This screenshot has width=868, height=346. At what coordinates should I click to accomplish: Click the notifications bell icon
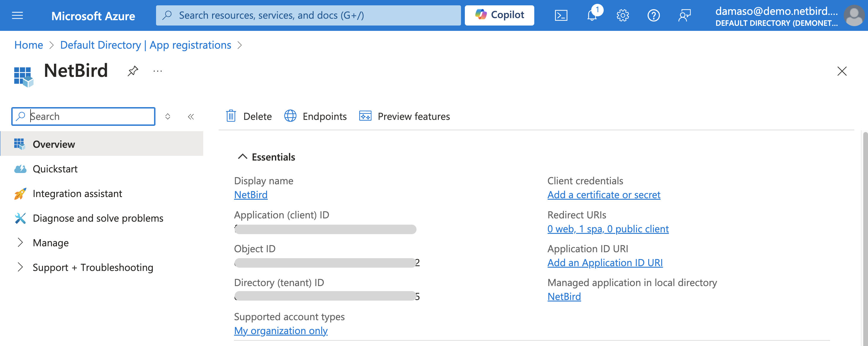pos(592,15)
